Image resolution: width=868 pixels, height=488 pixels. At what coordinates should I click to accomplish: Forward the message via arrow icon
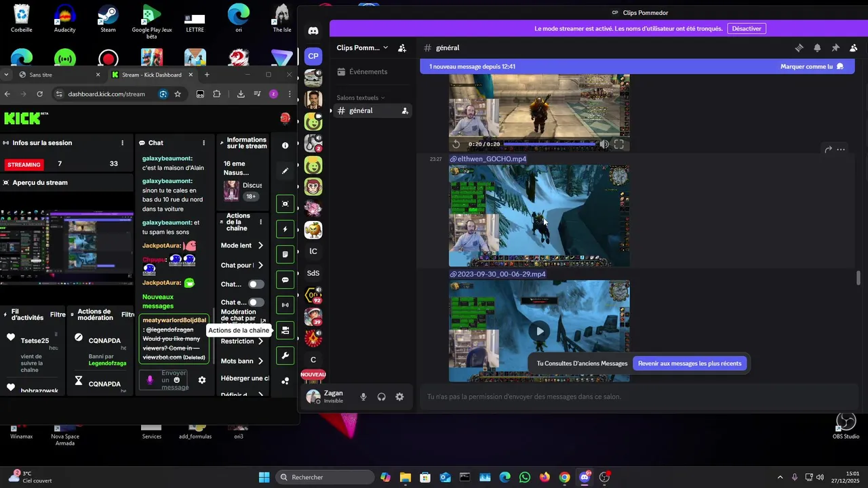tap(828, 149)
